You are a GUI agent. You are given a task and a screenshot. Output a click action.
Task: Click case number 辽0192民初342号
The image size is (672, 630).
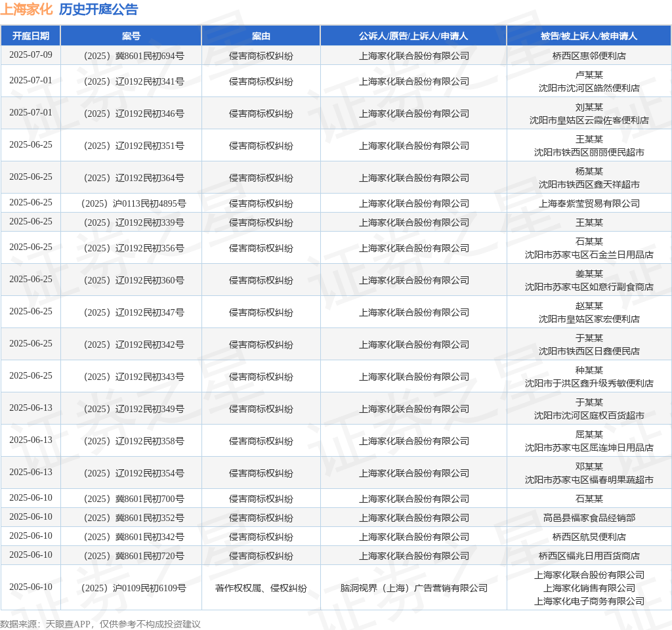click(134, 345)
